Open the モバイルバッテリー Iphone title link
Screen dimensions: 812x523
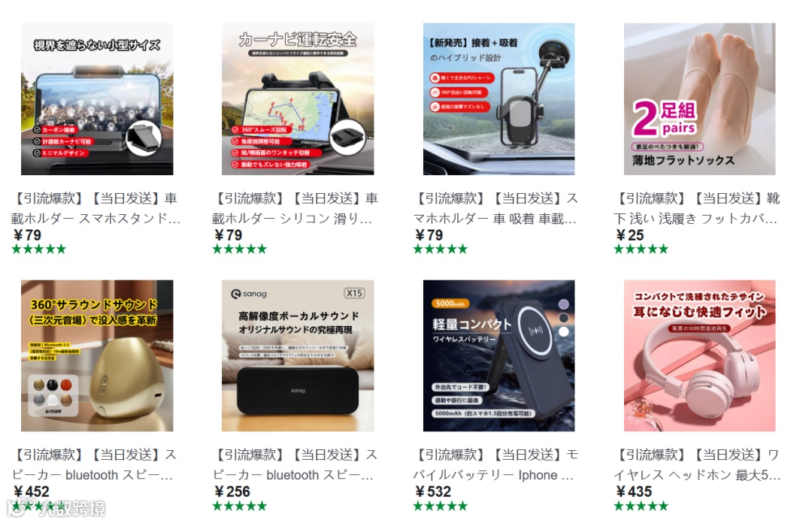(495, 464)
